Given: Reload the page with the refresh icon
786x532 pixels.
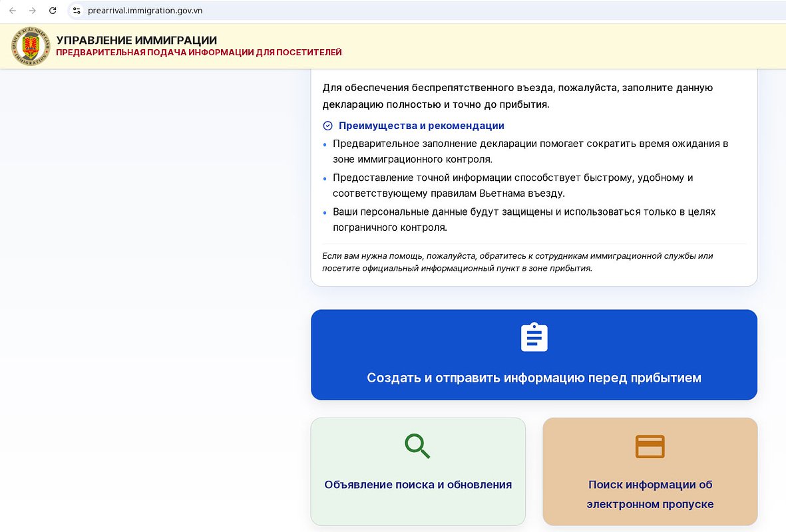Looking at the screenshot, I should click(53, 11).
